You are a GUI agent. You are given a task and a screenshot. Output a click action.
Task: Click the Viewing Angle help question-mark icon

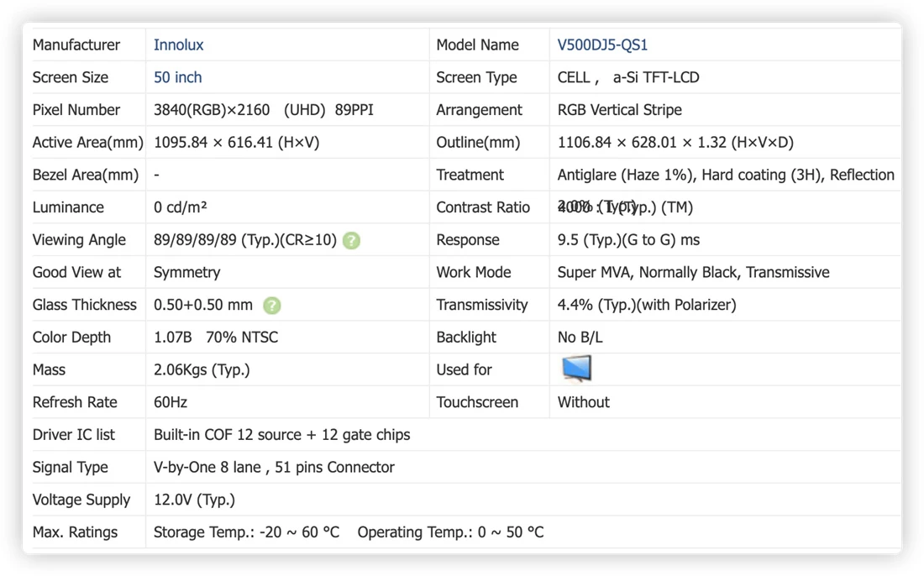pos(351,240)
